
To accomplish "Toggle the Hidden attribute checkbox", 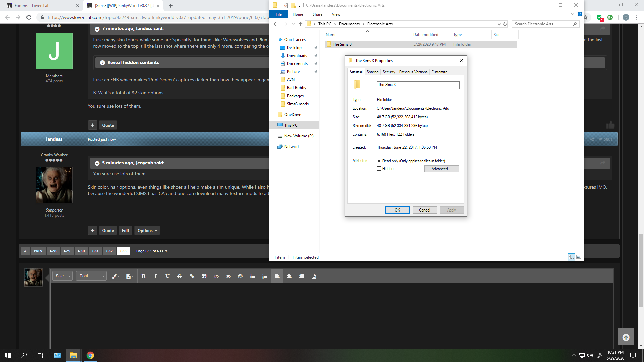I will pos(379,169).
